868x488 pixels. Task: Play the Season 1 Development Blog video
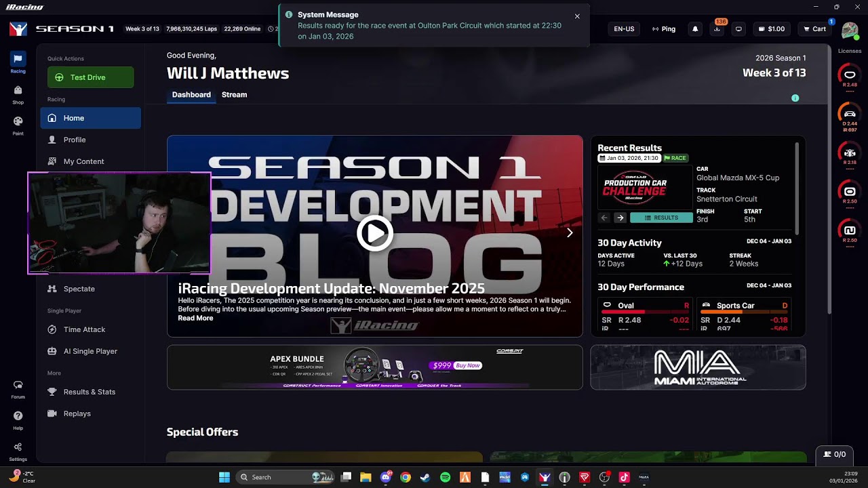point(375,233)
